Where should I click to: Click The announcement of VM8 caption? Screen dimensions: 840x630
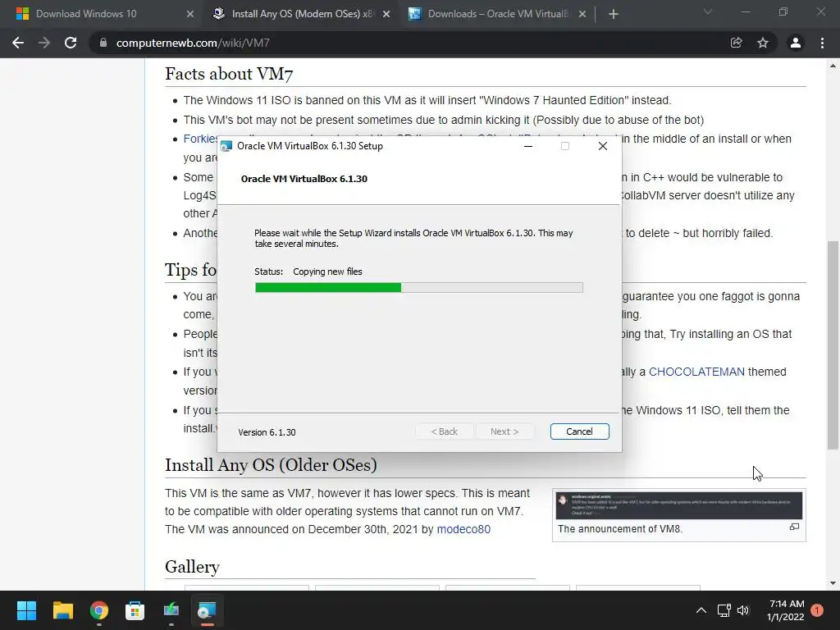point(620,529)
